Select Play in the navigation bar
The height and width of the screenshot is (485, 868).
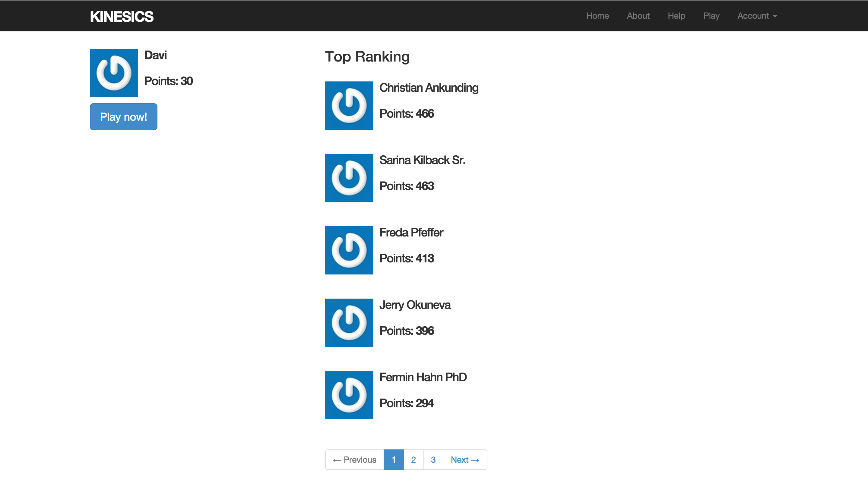click(711, 16)
